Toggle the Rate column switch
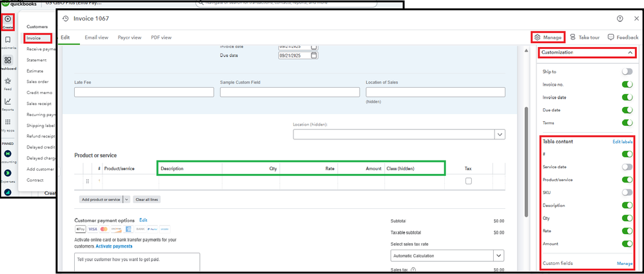644x274 pixels. (x=627, y=231)
